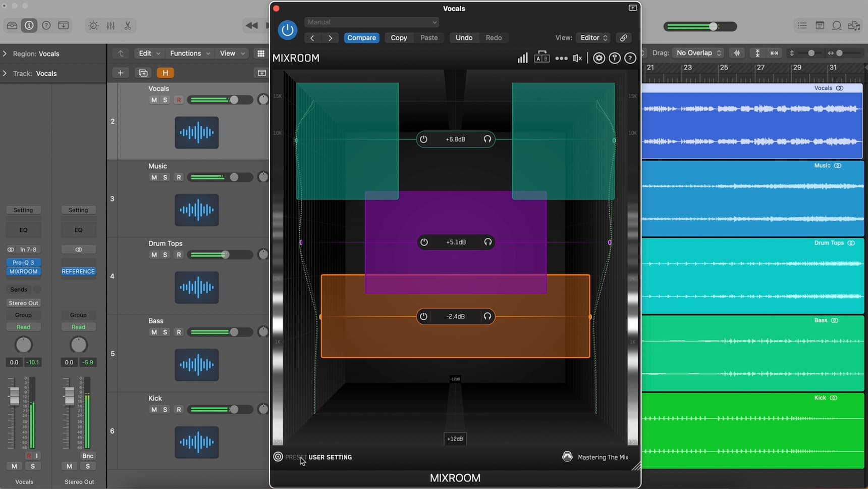
Task: Mute the Music track
Action: coord(154,177)
